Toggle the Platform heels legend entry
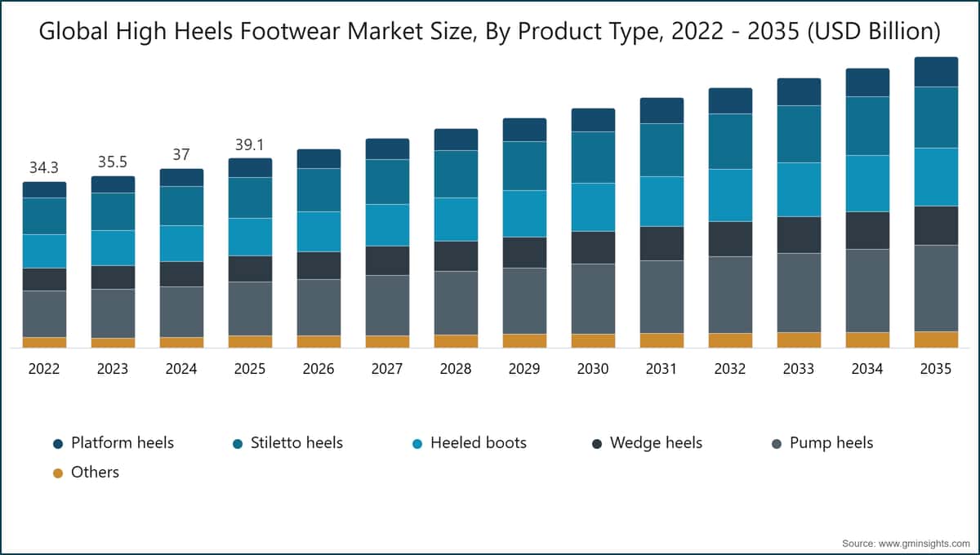This screenshot has height=555, width=980. click(x=122, y=442)
